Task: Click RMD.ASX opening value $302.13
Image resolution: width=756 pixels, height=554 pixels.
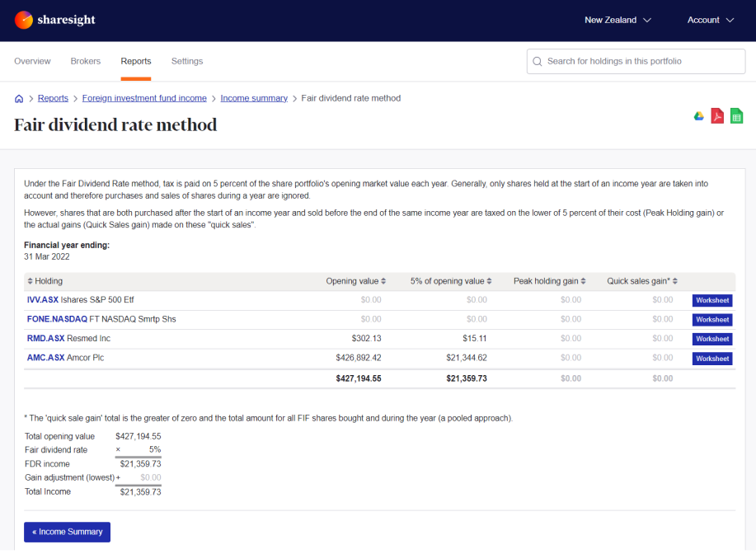Action: [x=366, y=339]
